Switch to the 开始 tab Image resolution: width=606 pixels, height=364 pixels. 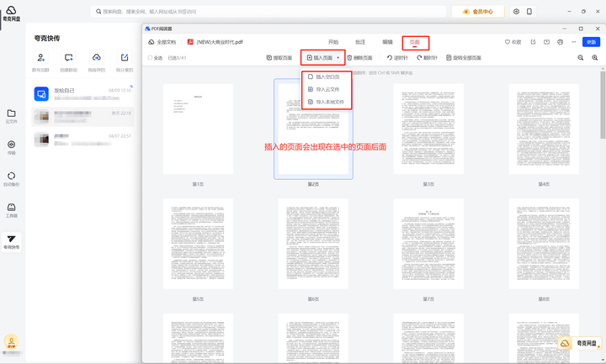pyautogui.click(x=333, y=42)
